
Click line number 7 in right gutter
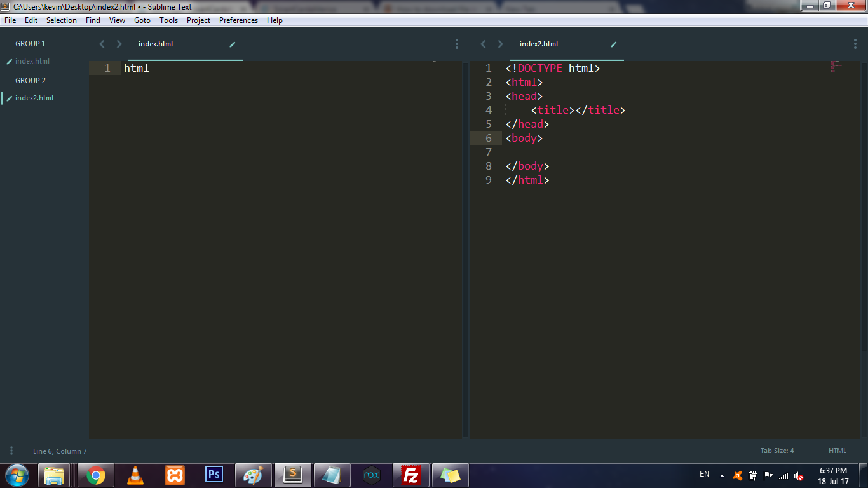tap(488, 152)
